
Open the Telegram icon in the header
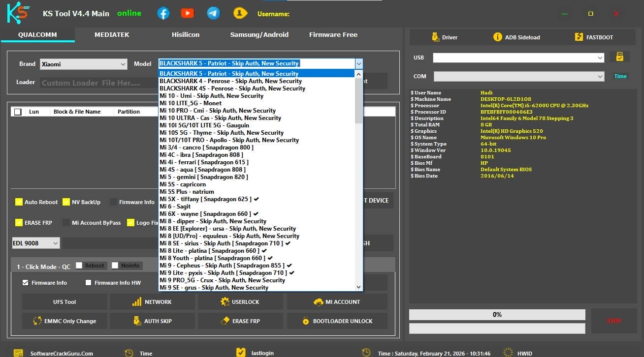(x=213, y=13)
